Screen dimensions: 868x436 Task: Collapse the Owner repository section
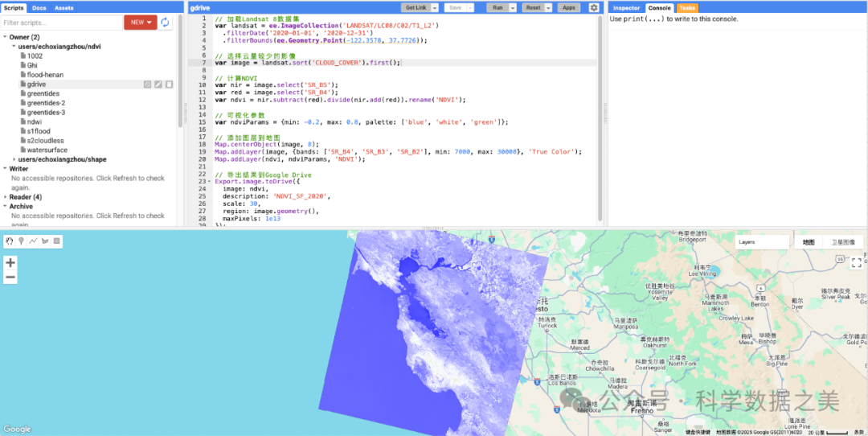pos(5,37)
